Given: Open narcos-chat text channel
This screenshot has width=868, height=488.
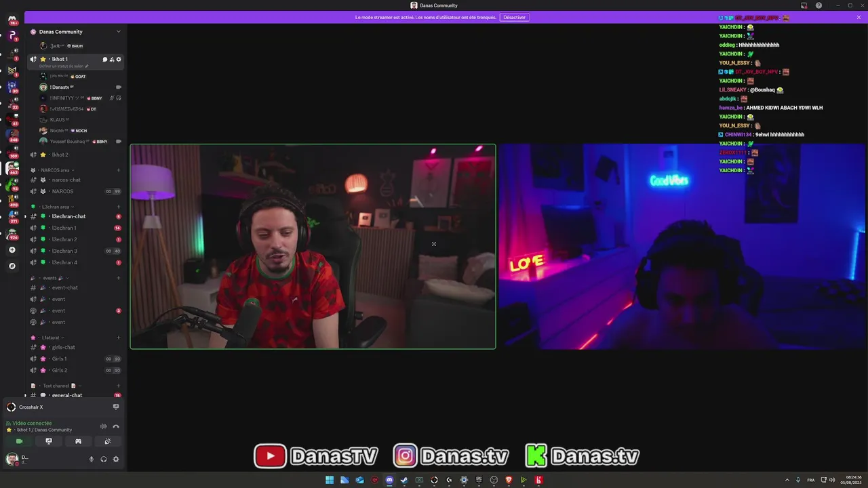Looking at the screenshot, I should point(75,180).
